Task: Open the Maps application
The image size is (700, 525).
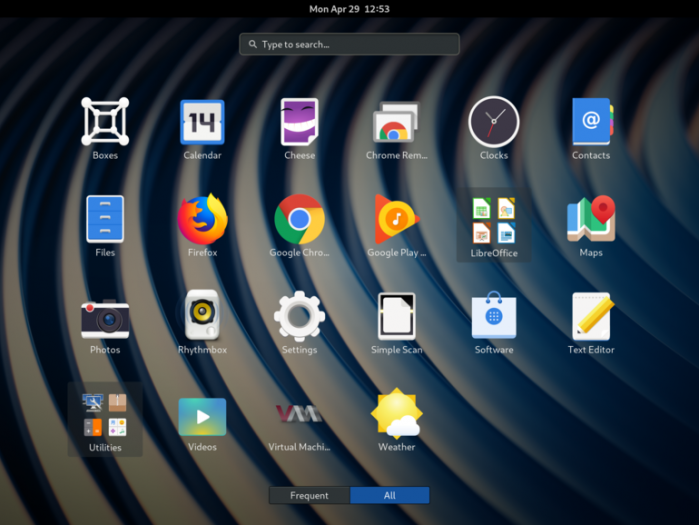Action: (591, 219)
